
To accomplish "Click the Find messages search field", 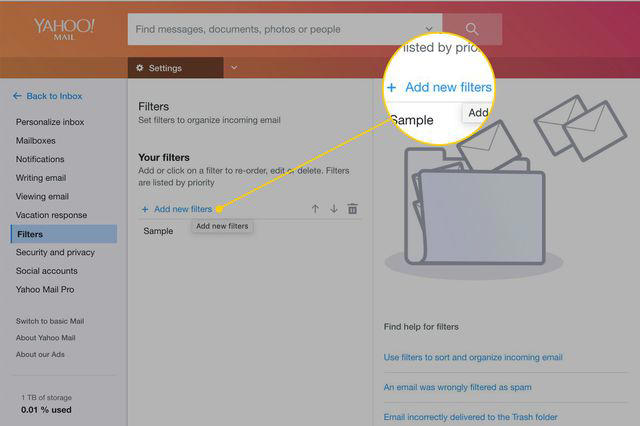I will pyautogui.click(x=278, y=29).
